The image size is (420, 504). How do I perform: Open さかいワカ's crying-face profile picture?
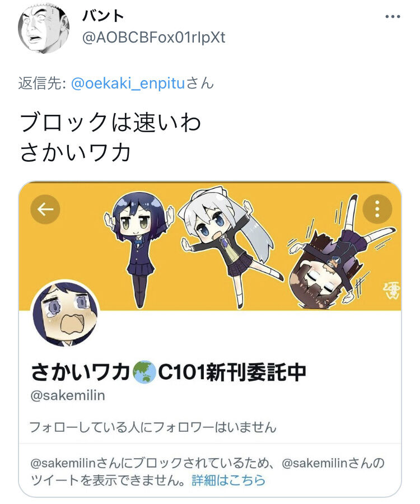pyautogui.click(x=65, y=314)
